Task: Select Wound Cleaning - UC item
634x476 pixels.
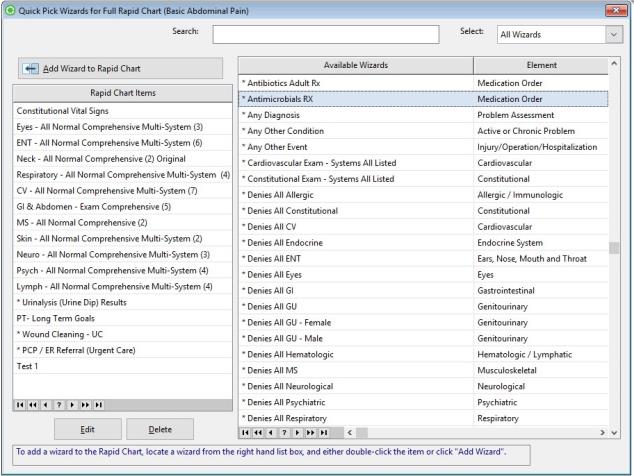Action: pyautogui.click(x=123, y=334)
